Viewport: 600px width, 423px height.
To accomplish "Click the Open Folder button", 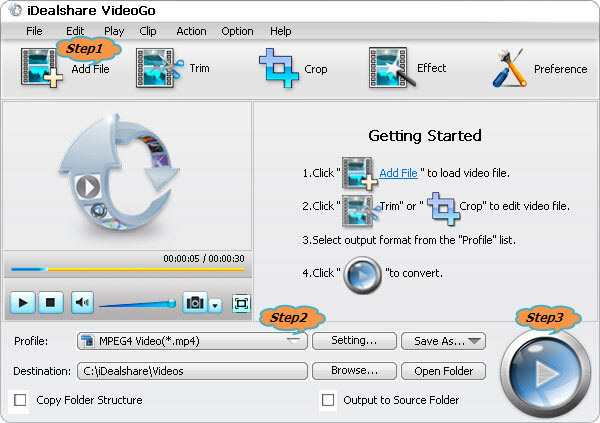I will [x=443, y=371].
